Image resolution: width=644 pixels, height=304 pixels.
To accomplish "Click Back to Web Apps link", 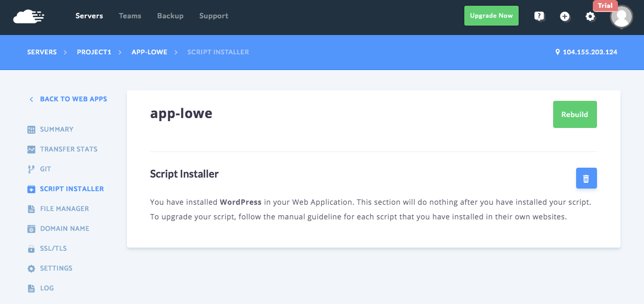I will point(74,99).
